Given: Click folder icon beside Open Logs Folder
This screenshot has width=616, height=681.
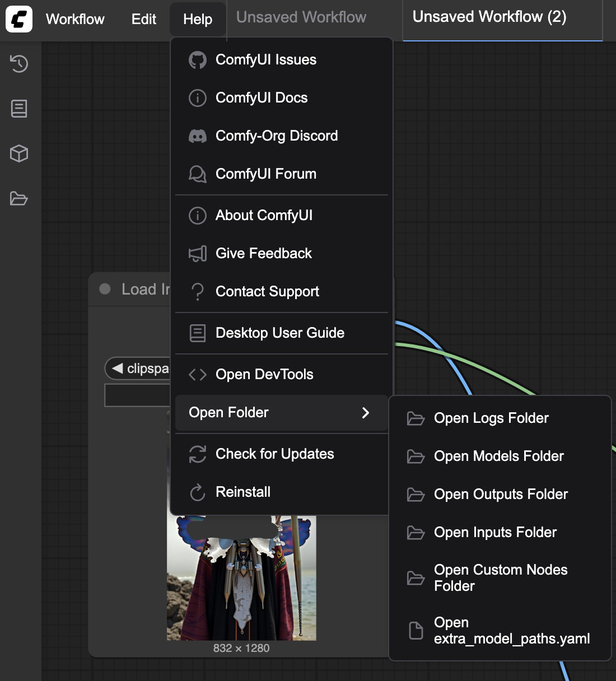Looking at the screenshot, I should [416, 418].
